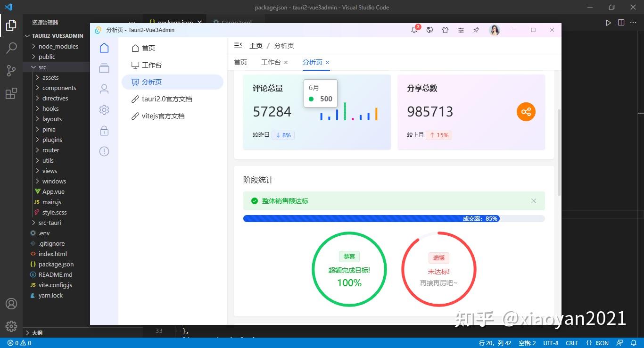The image size is (644, 348).
Task: Pin the window on top with the pushpin icon
Action: pyautogui.click(x=476, y=30)
